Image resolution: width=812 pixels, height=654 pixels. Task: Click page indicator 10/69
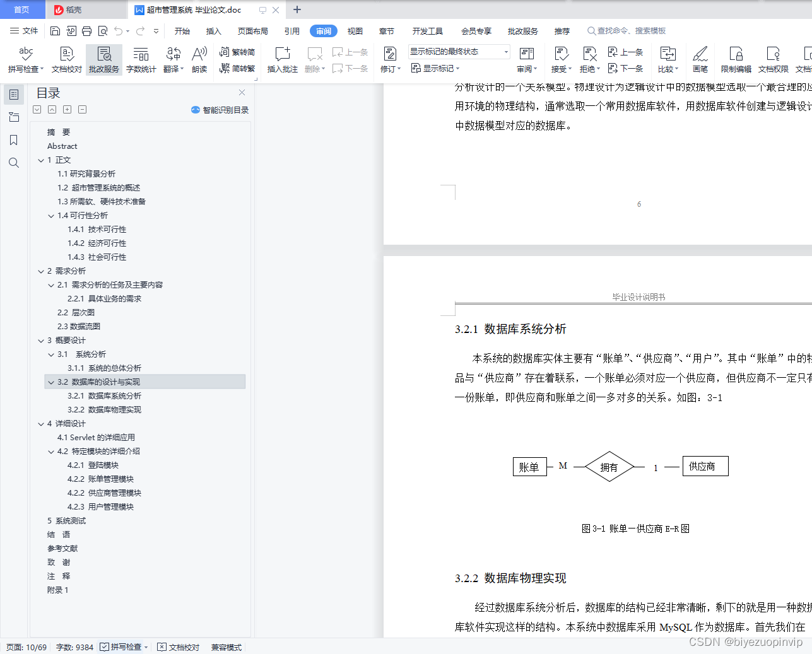coord(26,647)
